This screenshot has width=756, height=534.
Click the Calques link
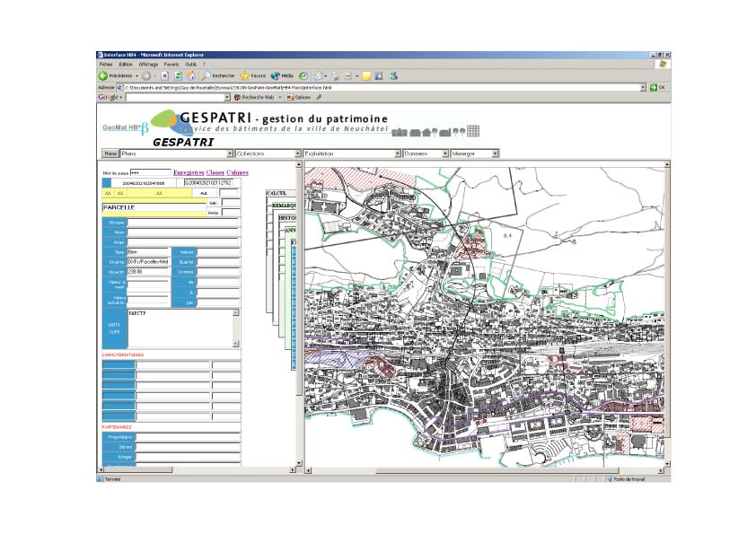click(x=237, y=172)
